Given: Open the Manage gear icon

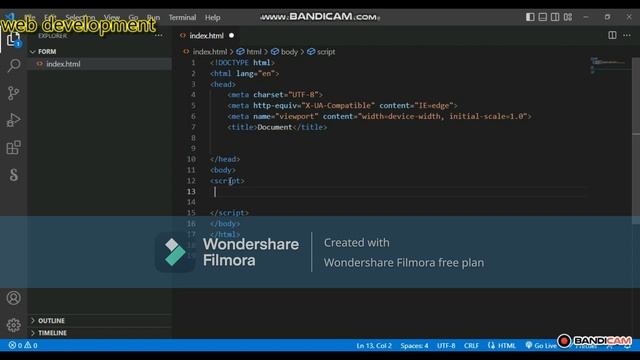Looking at the screenshot, I should pos(13,325).
